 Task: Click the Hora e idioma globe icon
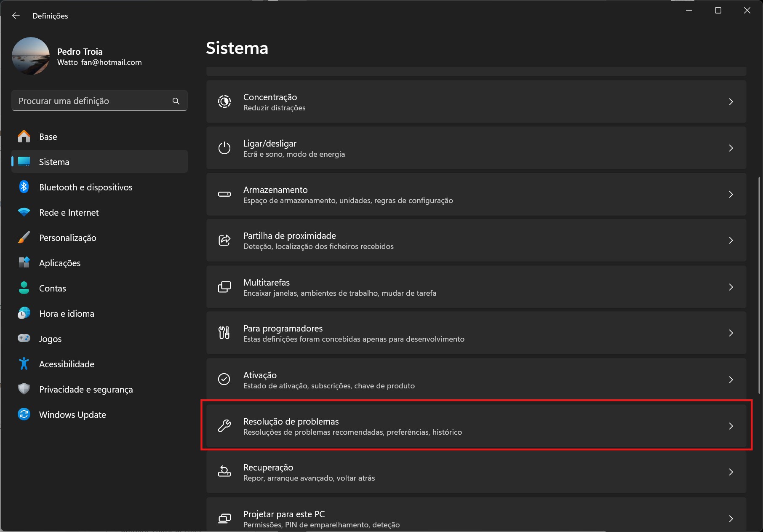pos(24,313)
